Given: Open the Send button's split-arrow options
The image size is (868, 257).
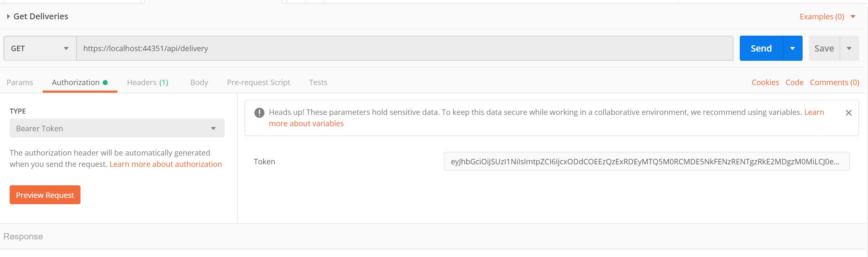Looking at the screenshot, I should pyautogui.click(x=793, y=48).
